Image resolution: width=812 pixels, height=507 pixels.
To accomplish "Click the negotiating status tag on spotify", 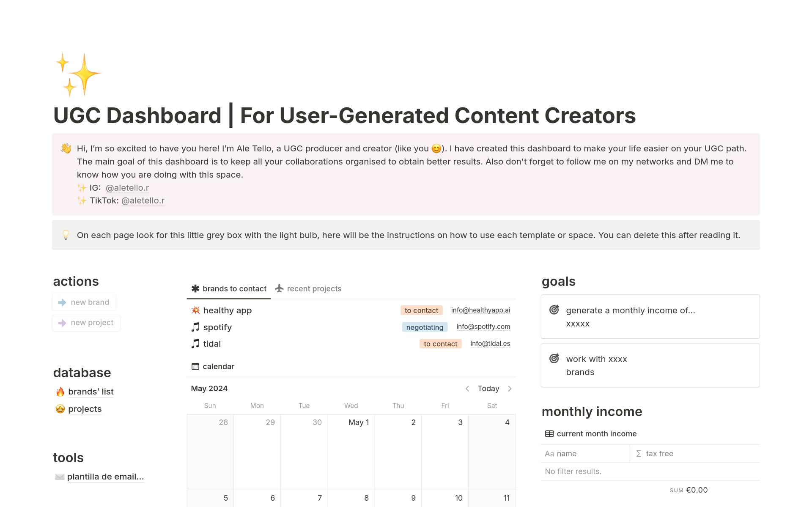I will click(x=425, y=327).
